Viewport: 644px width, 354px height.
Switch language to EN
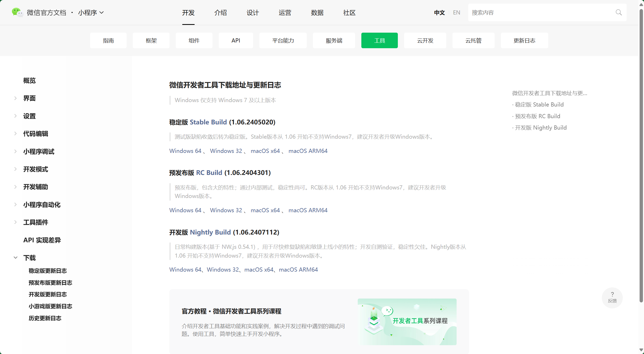coord(456,12)
